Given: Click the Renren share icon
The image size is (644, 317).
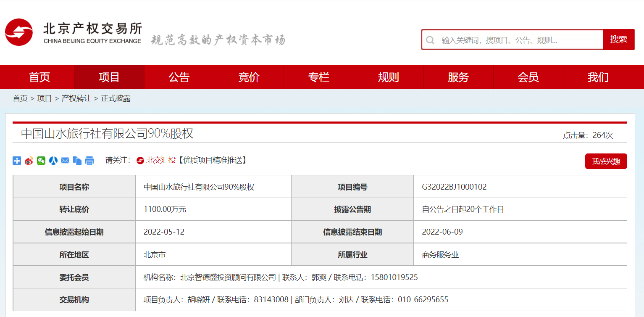Looking at the screenshot, I should [x=53, y=161].
